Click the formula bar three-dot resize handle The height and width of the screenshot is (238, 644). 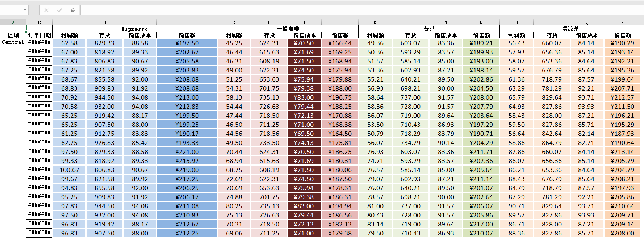(x=34, y=10)
